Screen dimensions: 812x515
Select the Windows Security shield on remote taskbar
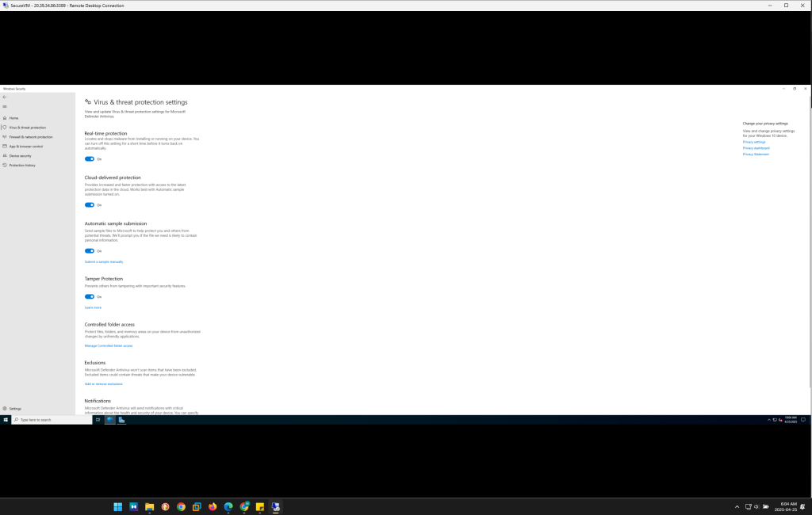pyautogui.click(x=109, y=420)
